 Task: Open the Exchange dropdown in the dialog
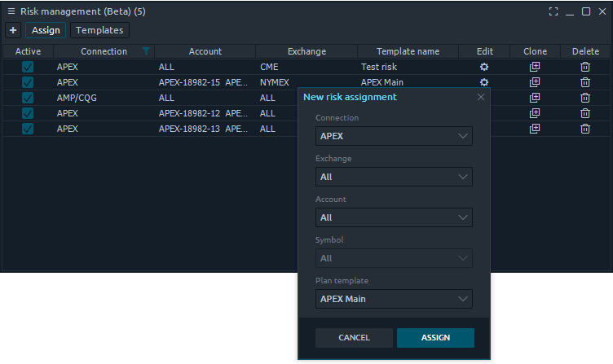pyautogui.click(x=394, y=177)
